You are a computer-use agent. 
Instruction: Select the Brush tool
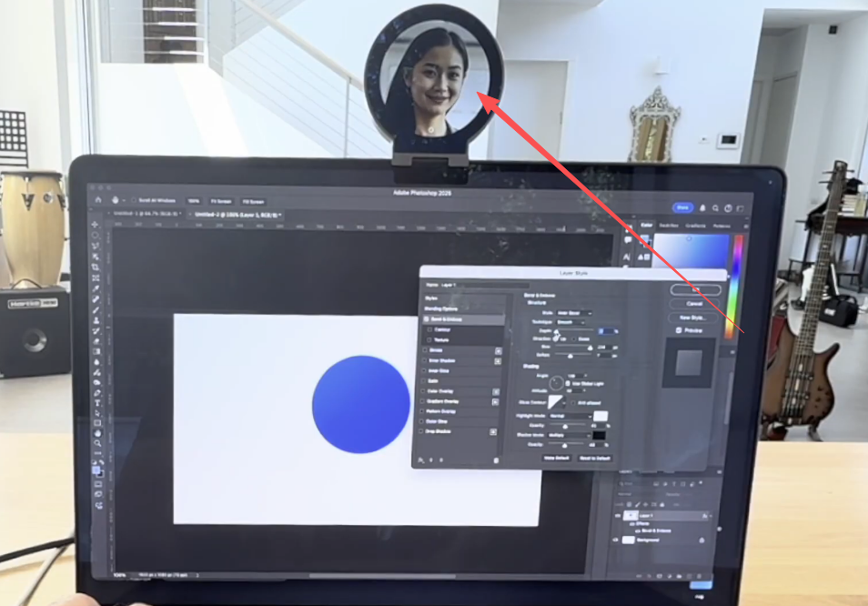(96, 309)
